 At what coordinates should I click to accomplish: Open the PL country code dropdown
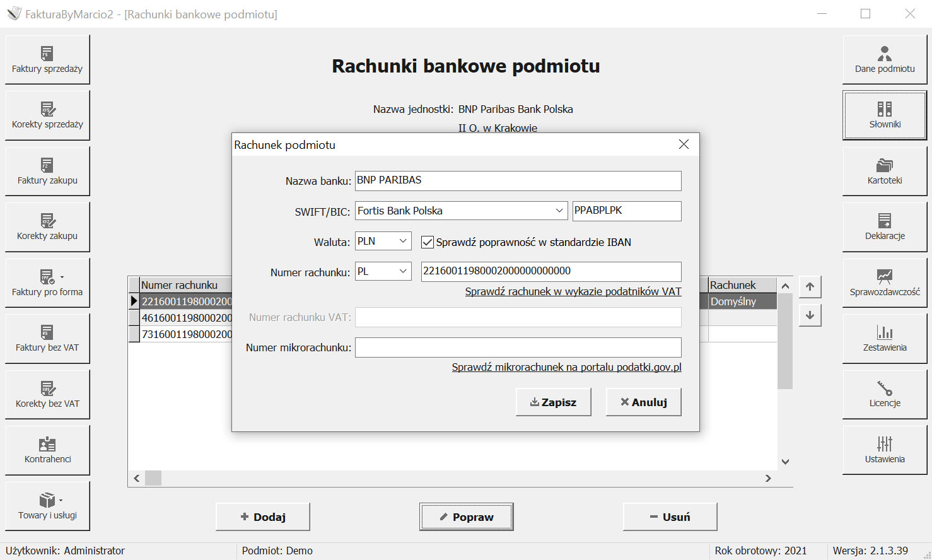click(403, 271)
